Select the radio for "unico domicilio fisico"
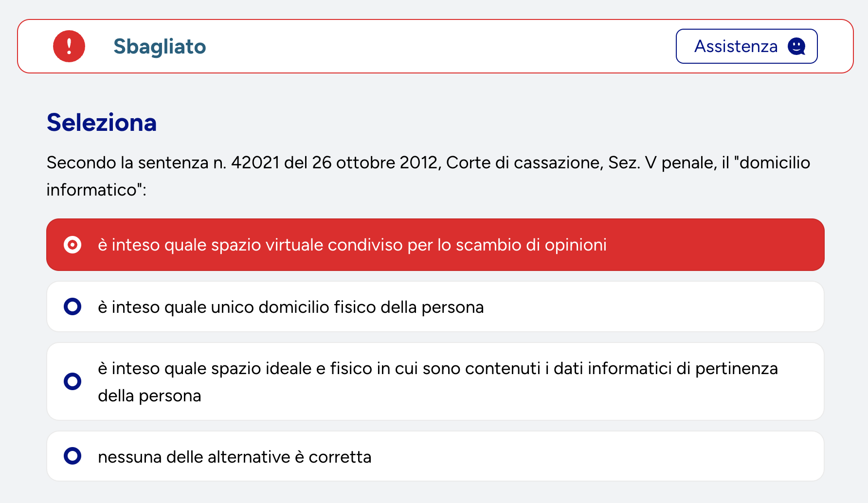The width and height of the screenshot is (868, 503). click(x=72, y=306)
